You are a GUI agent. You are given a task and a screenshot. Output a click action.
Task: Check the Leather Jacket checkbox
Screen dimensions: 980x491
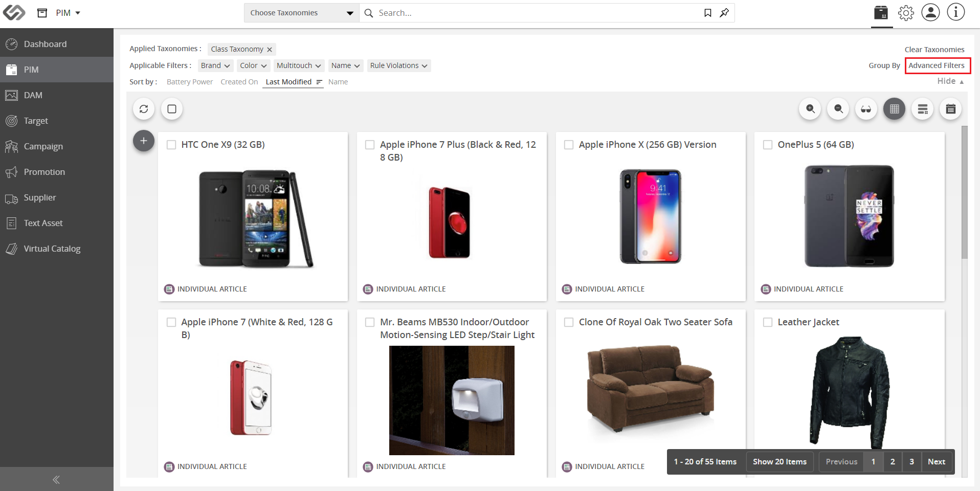tap(768, 322)
